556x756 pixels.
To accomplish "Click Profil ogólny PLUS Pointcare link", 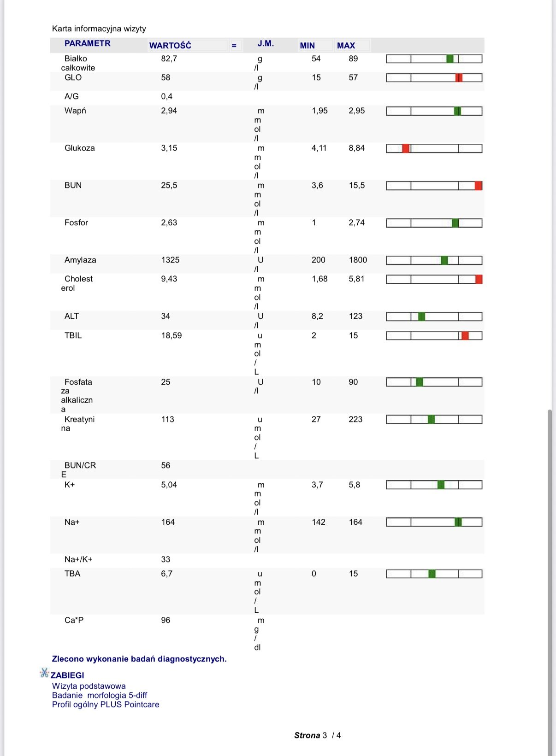I will (106, 704).
